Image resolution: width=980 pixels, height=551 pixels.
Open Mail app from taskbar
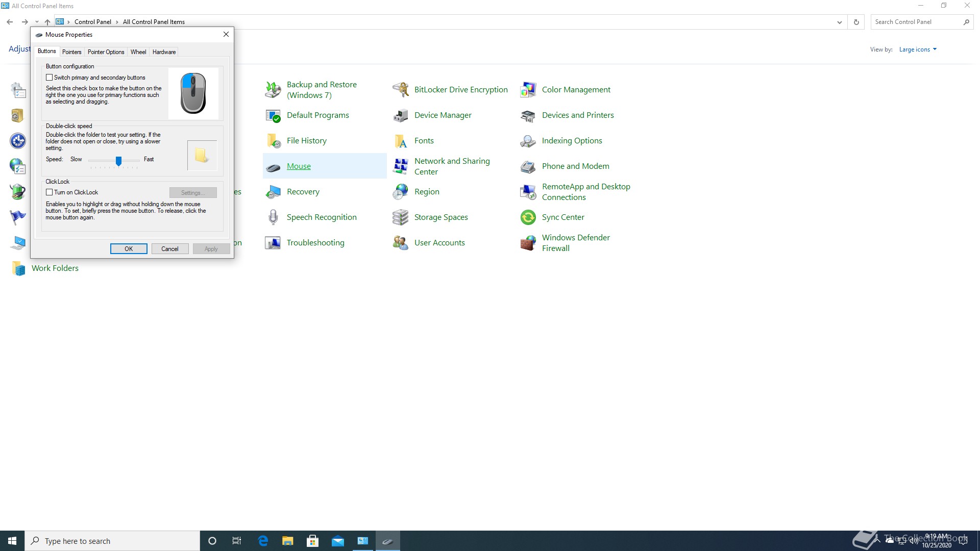click(338, 541)
